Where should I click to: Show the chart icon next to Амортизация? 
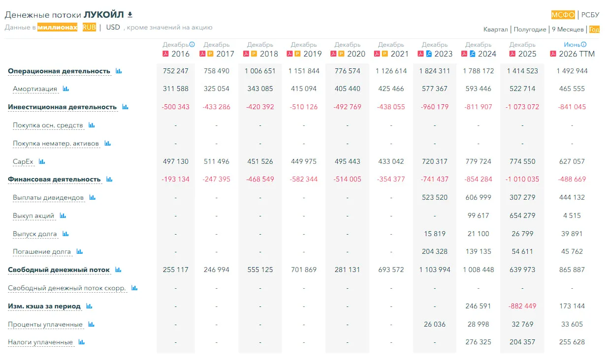[66, 89]
